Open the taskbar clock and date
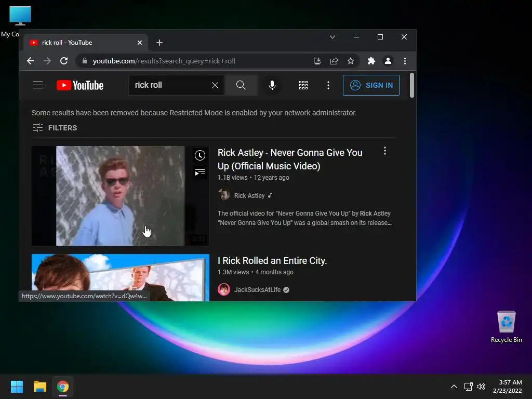 pos(507,387)
